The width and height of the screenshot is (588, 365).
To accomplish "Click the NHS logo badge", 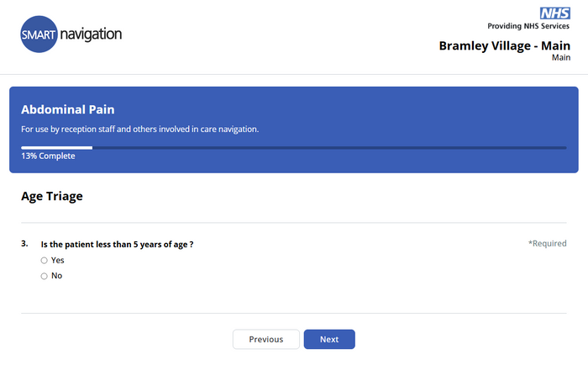I will (x=555, y=13).
